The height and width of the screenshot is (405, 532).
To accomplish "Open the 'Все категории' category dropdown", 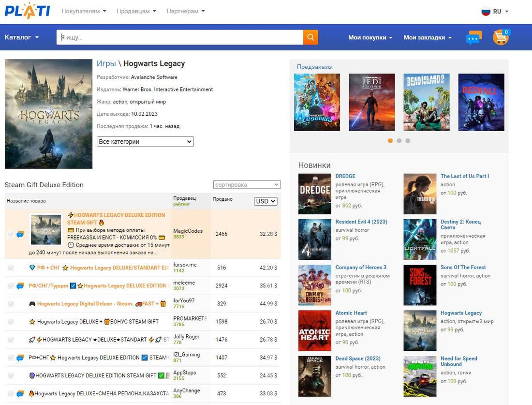I will [x=145, y=142].
